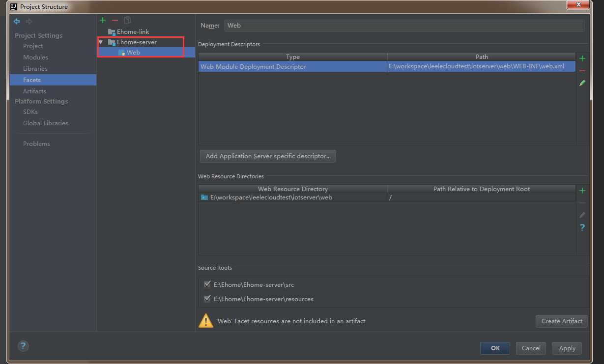The width and height of the screenshot is (604, 364).
Task: Select the Web Module Deployment Descriptor cell
Action: point(293,67)
